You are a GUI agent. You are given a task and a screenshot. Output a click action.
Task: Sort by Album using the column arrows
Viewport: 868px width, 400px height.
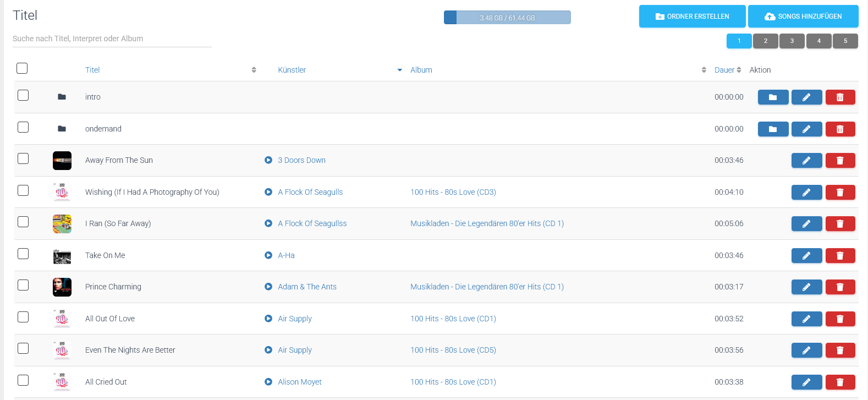(x=704, y=70)
